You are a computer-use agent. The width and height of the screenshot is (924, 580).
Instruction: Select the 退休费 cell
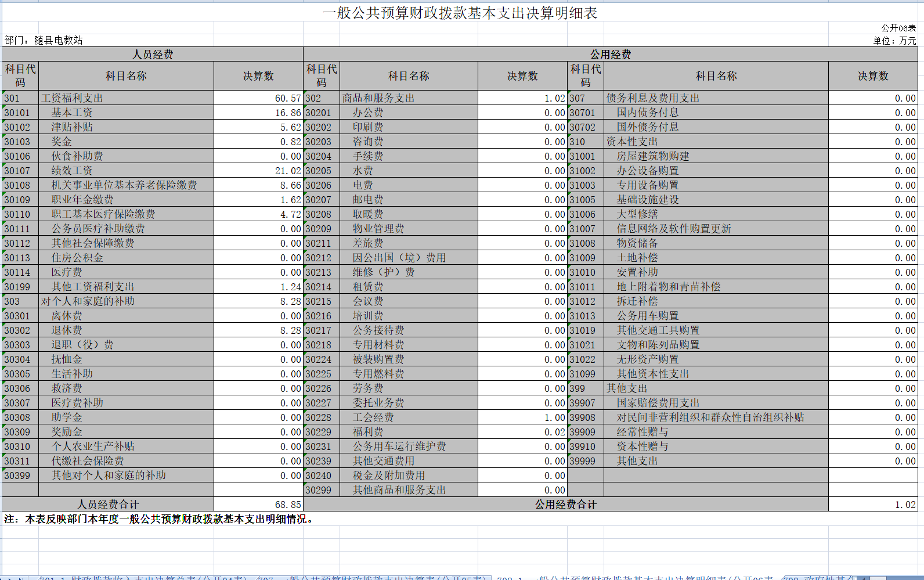pos(126,330)
